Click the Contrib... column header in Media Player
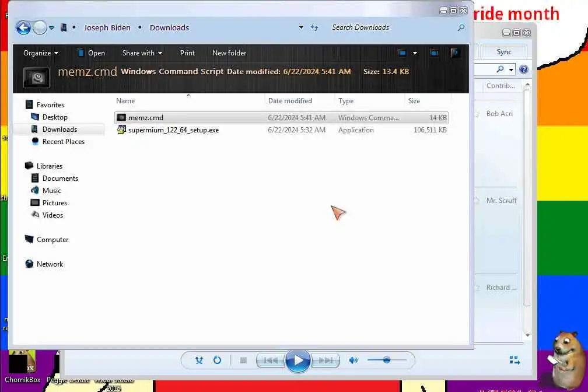588x392 pixels. 501,86
